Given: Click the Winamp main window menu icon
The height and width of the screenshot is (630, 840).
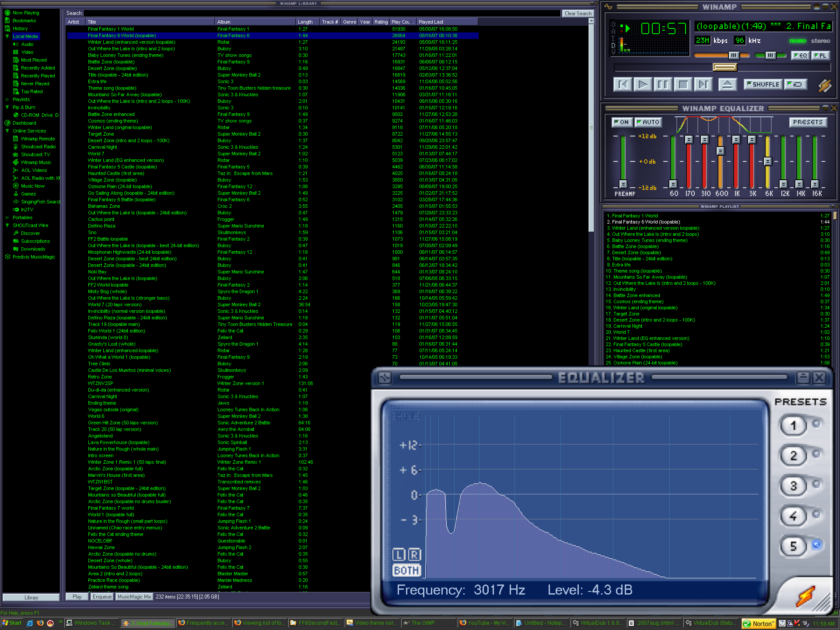Looking at the screenshot, I should (609, 7).
